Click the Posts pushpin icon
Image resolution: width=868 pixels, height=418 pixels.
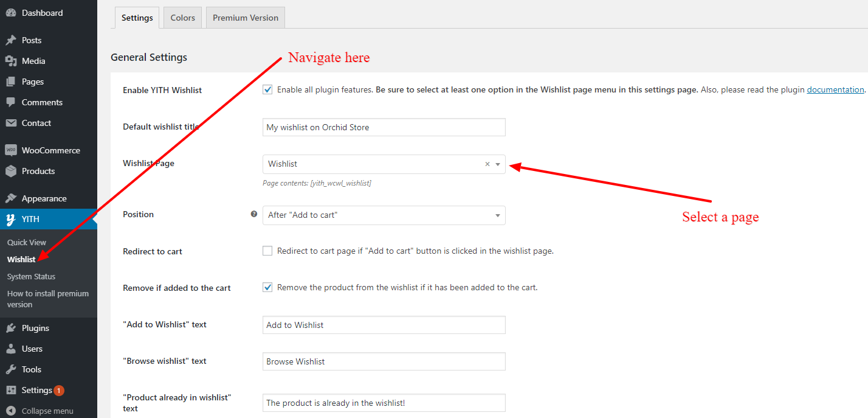tap(11, 40)
